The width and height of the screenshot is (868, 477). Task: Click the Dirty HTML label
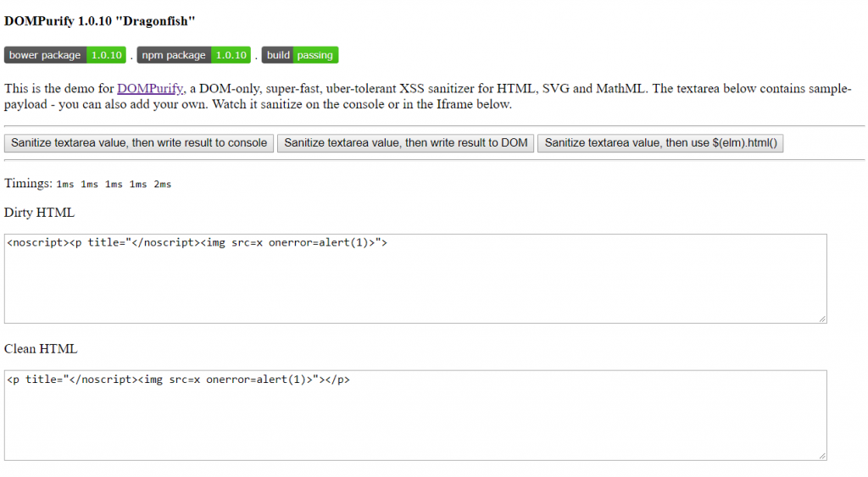[x=39, y=213]
